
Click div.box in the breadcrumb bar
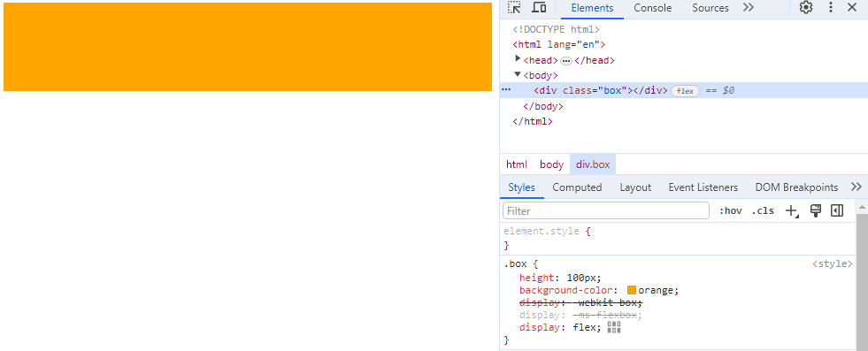click(593, 164)
